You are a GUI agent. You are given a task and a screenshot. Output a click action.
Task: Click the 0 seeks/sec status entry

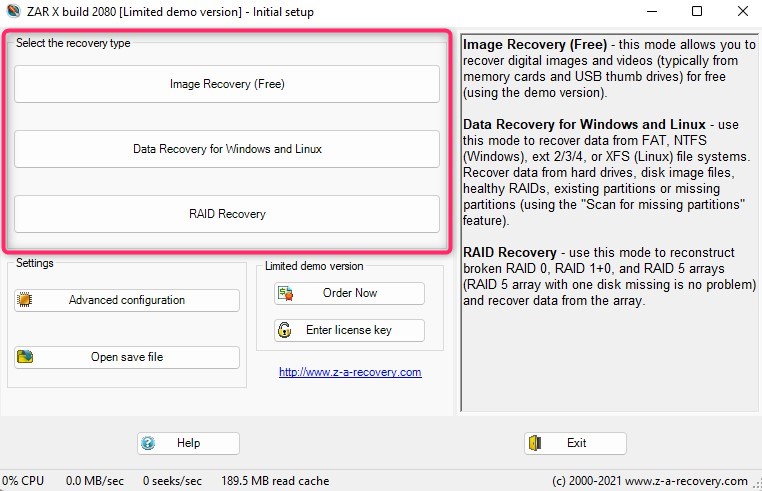[172, 481]
